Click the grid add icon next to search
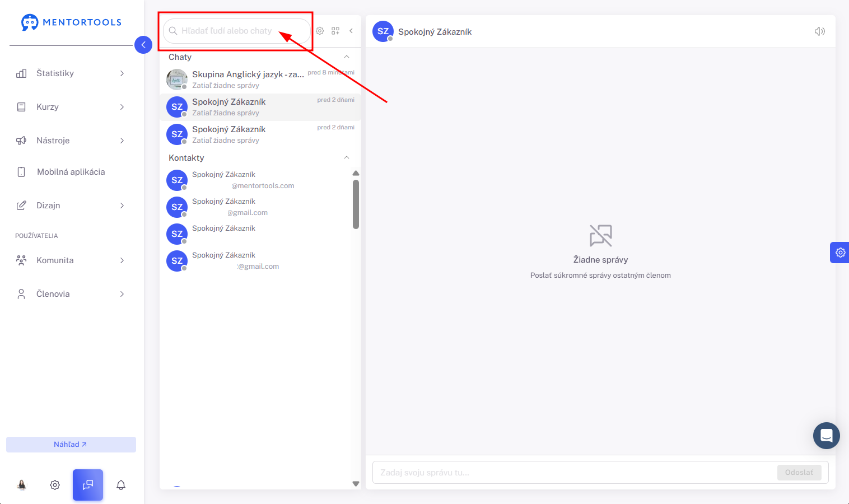The image size is (849, 504). pyautogui.click(x=335, y=31)
